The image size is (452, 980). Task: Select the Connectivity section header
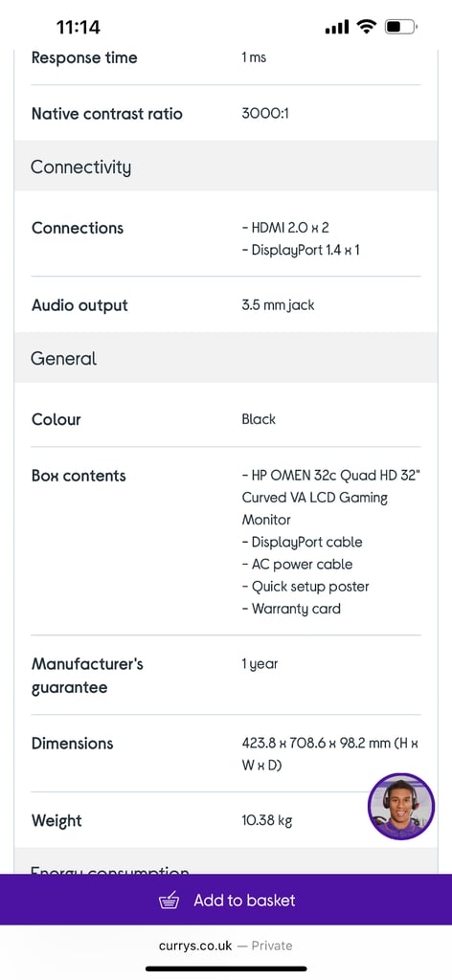tap(226, 167)
